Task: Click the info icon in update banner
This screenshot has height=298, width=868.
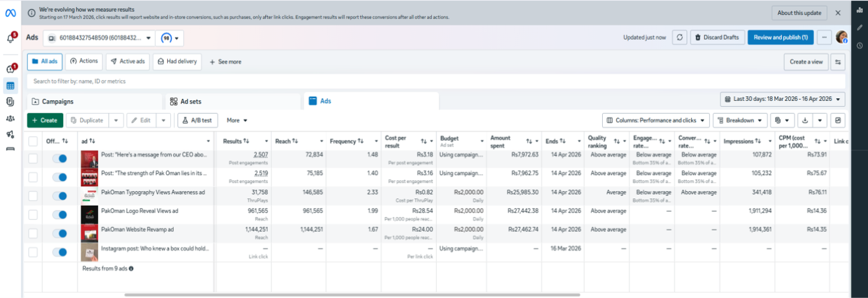Action: (x=31, y=13)
